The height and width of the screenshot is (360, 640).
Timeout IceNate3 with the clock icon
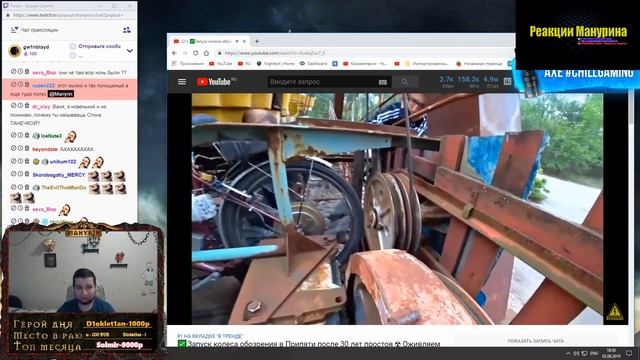[x=20, y=135]
